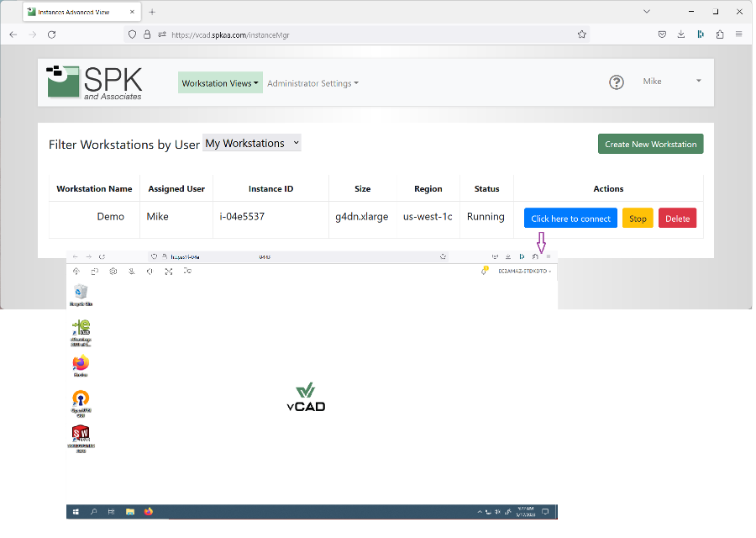Open the help question mark icon
Viewport: 756px width, 538px height.
click(617, 82)
